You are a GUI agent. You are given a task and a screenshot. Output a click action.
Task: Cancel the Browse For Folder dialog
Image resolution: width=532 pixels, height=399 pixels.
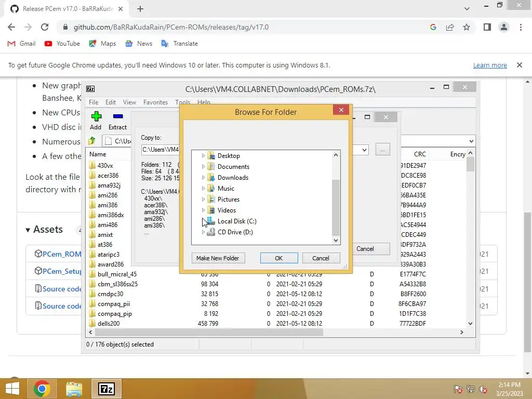320,258
